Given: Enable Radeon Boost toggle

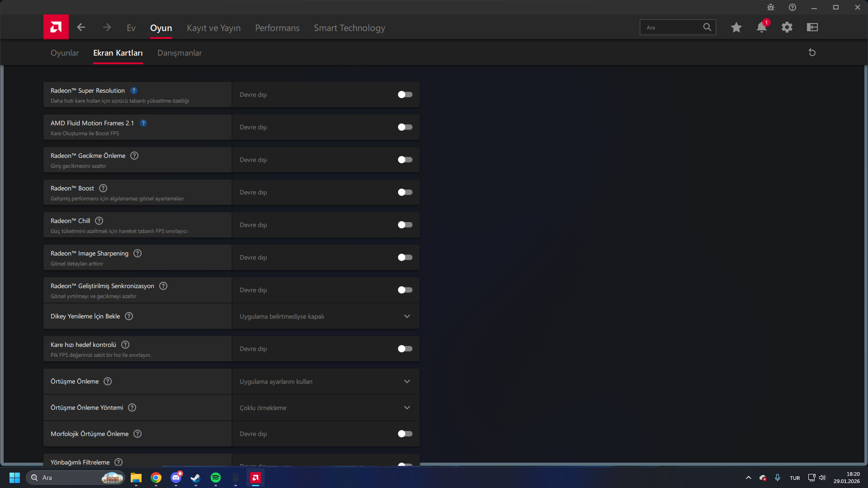Looking at the screenshot, I should (x=405, y=192).
